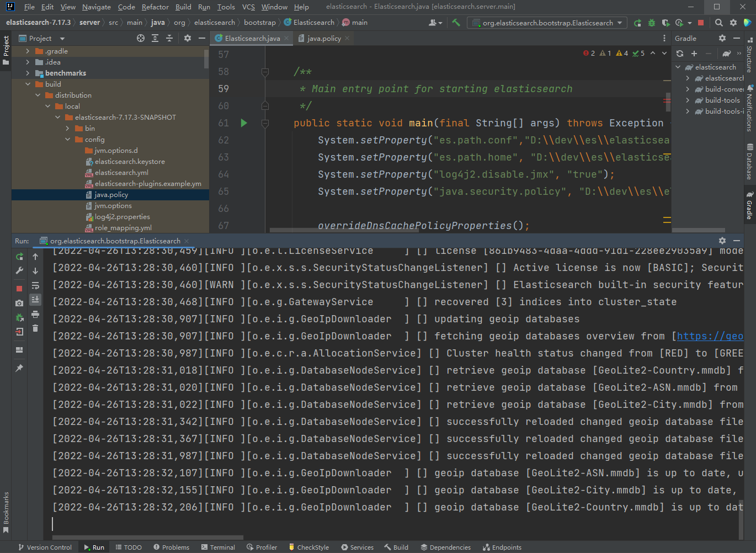Collapse the config folder
This screenshot has height=553, width=756.
click(x=67, y=140)
